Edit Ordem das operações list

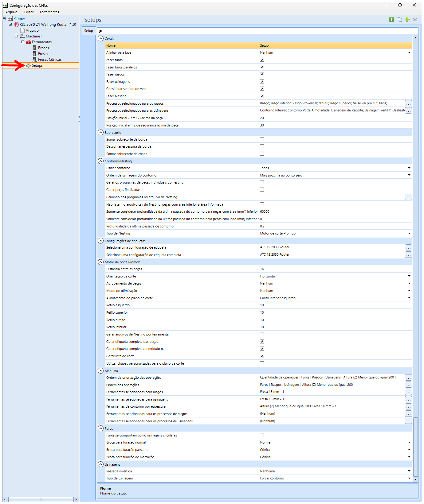click(x=408, y=385)
